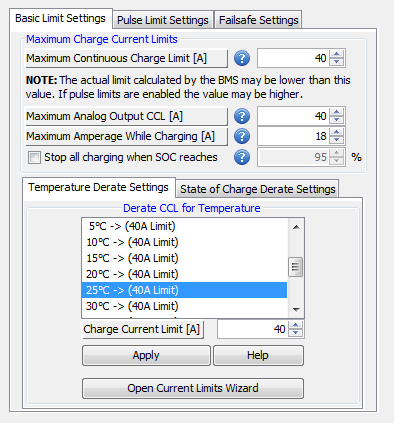Decrease Maximum Analog Output CCL value
The image size is (394, 423).
point(337,120)
